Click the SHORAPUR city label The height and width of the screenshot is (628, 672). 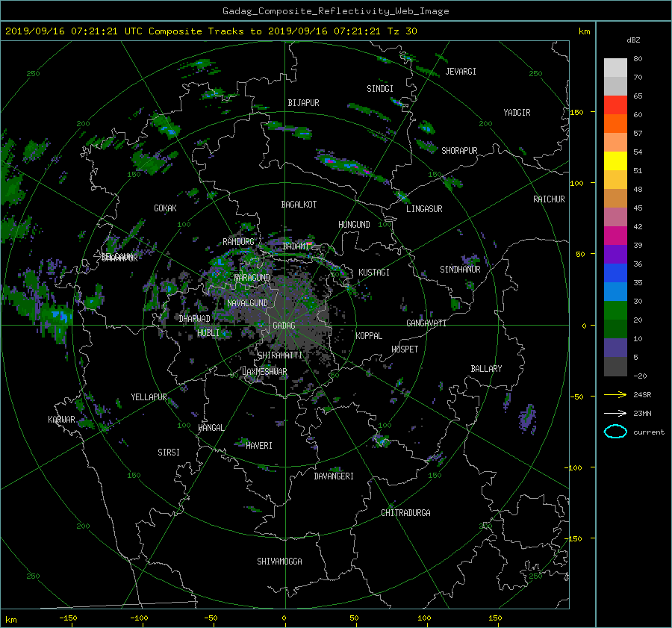click(x=459, y=151)
